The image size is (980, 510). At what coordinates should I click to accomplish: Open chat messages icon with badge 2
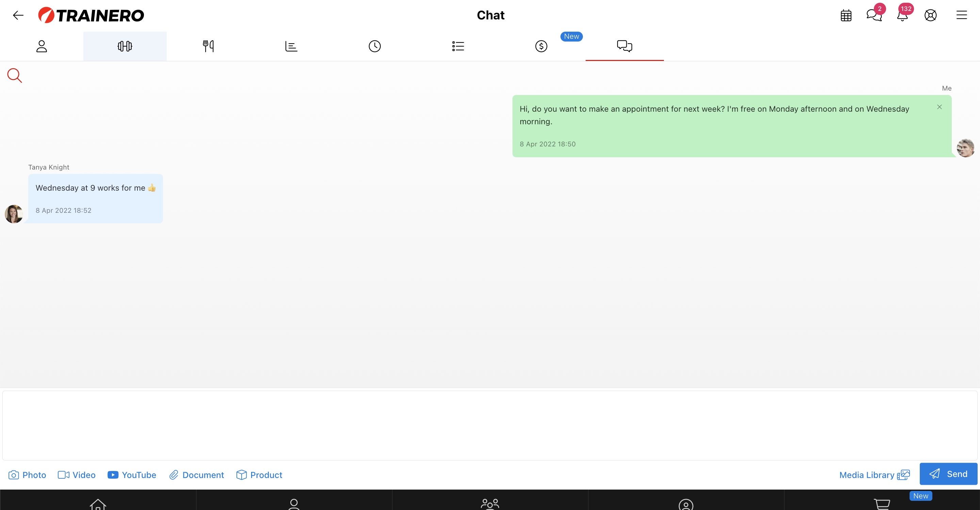pyautogui.click(x=874, y=16)
